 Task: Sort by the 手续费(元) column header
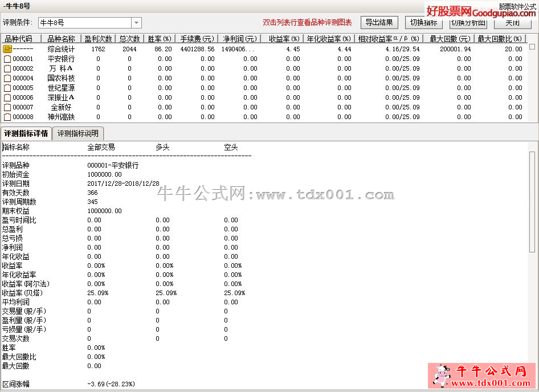[197, 39]
